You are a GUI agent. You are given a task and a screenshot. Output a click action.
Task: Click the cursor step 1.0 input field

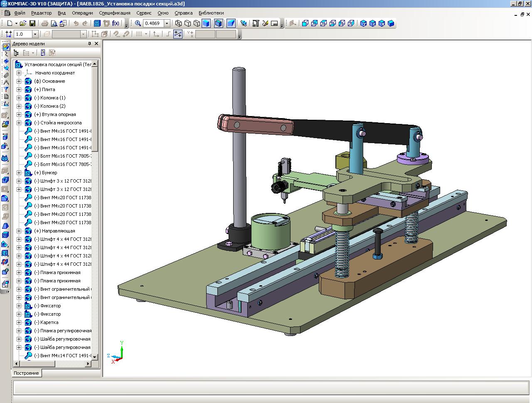coord(23,34)
